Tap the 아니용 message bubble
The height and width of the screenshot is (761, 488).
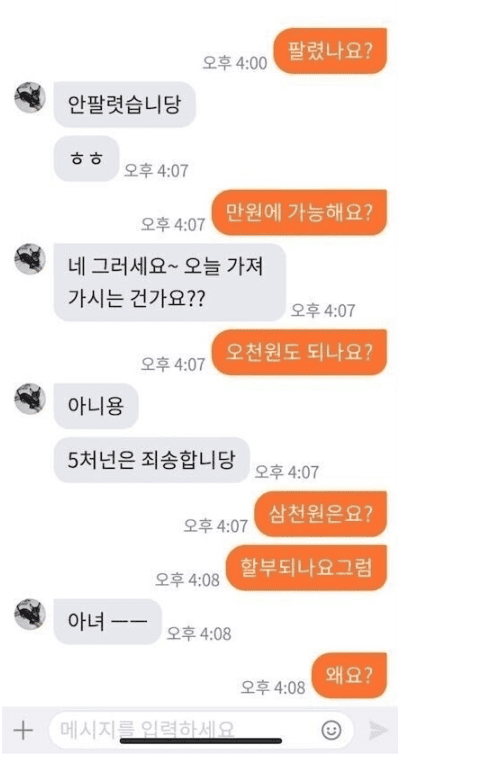pyautogui.click(x=96, y=406)
